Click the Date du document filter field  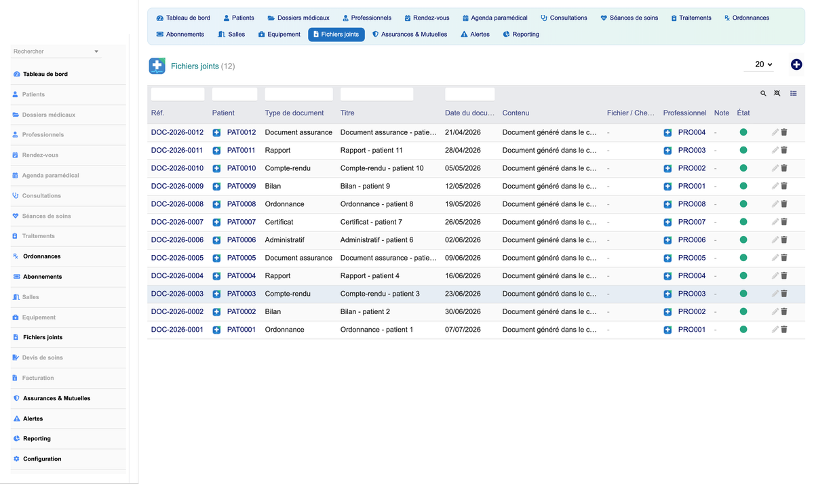click(x=469, y=94)
